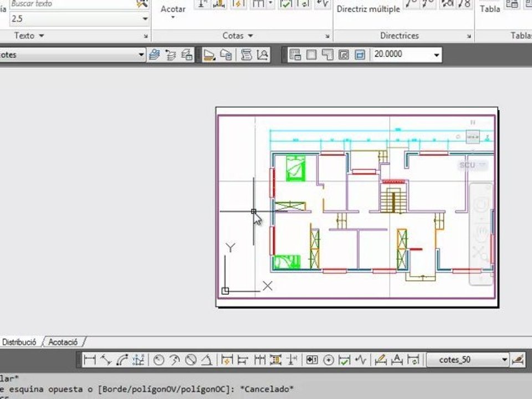Open the cotes_50 dimension style dropdown
The height and width of the screenshot is (399, 532).
click(x=504, y=360)
